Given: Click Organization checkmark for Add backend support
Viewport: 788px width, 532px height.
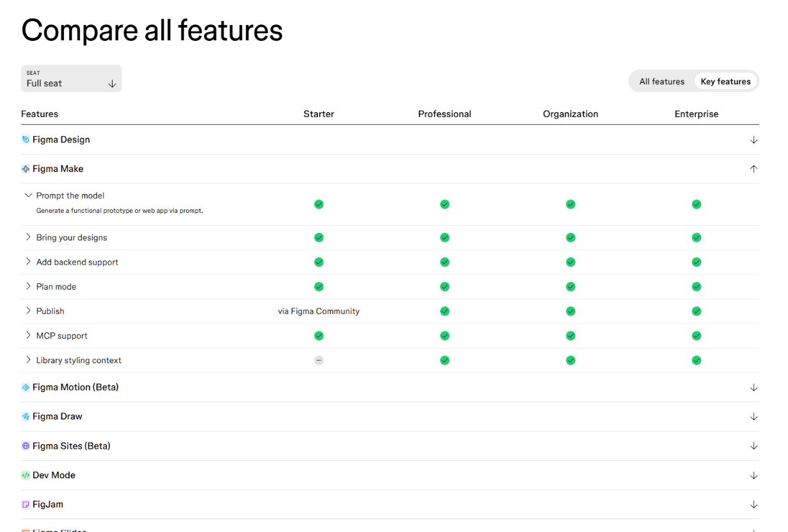Looking at the screenshot, I should [571, 262].
